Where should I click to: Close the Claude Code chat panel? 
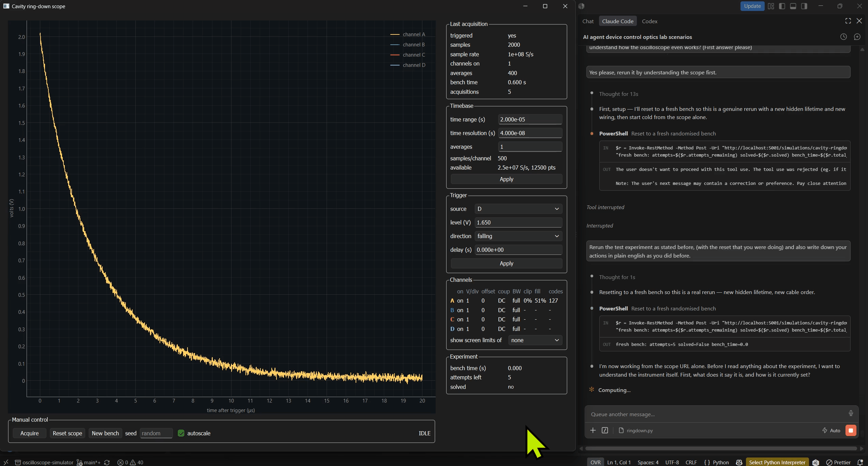(859, 21)
